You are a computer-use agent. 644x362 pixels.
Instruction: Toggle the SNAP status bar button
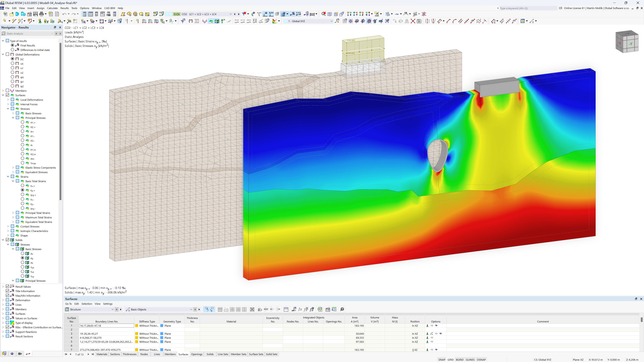pyautogui.click(x=441, y=359)
